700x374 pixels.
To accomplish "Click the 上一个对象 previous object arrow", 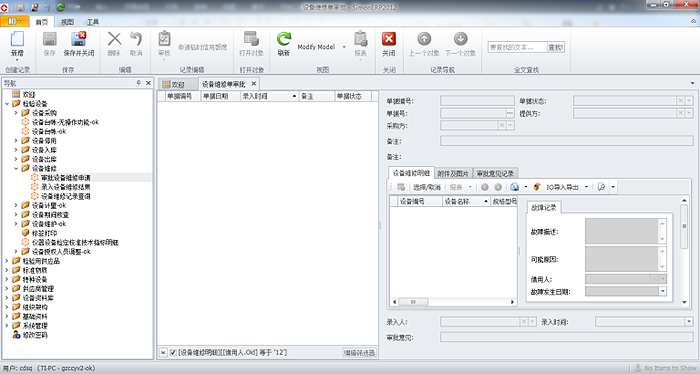I will point(424,39).
